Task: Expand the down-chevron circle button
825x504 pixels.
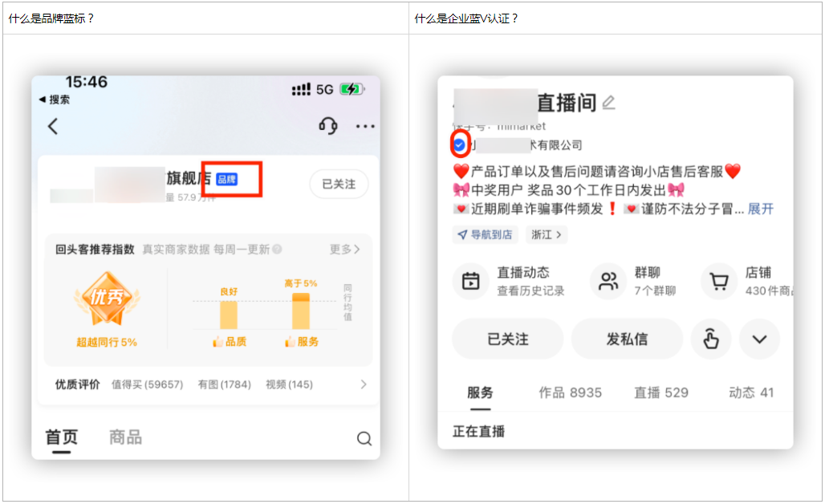Action: point(759,339)
